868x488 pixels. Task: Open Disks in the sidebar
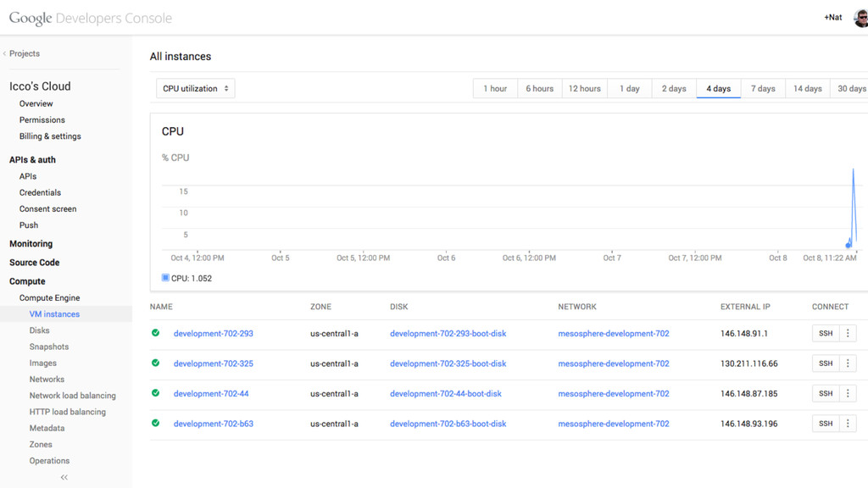tap(39, 330)
